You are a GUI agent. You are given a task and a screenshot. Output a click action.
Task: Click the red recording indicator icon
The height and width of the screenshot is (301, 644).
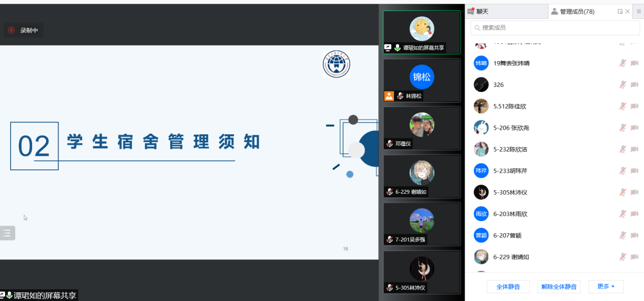[11, 31]
